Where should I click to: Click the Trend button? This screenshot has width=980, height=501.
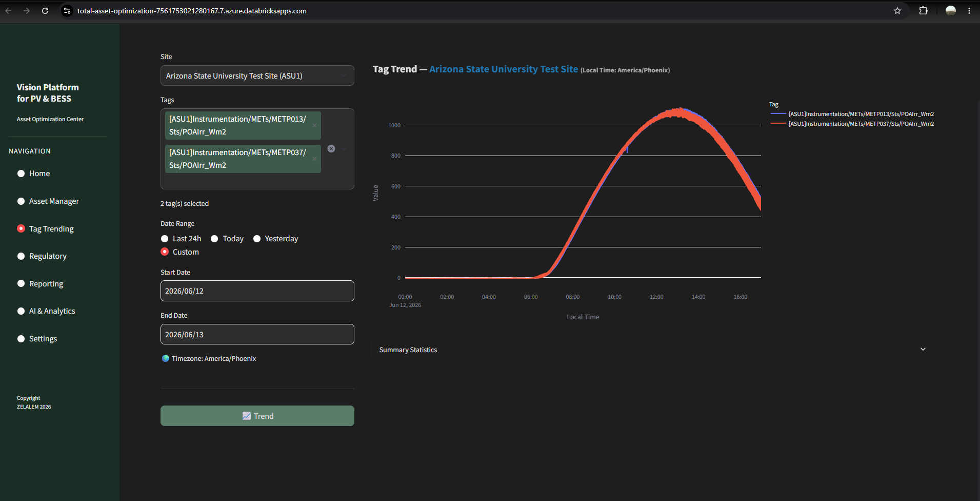[x=257, y=416]
